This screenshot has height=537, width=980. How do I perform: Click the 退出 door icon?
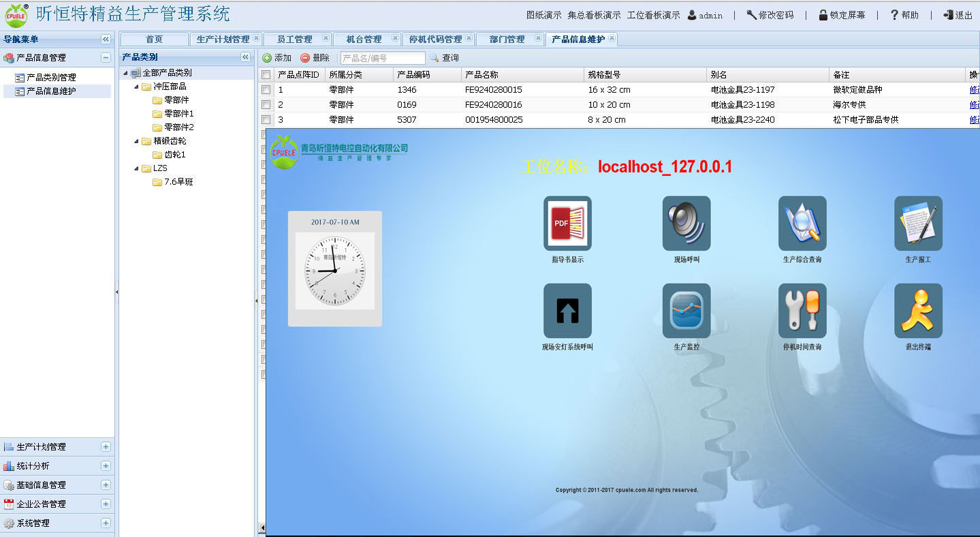948,14
